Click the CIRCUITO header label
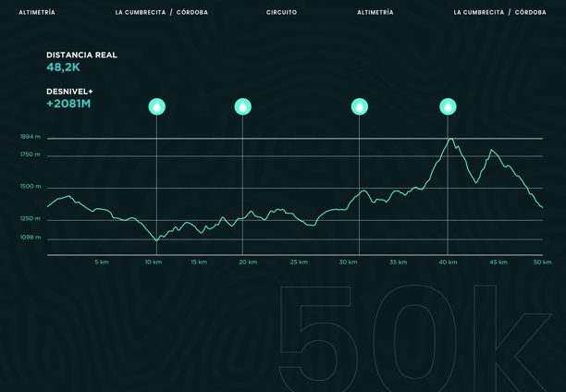Viewport: 566px width, 392px height. (281, 12)
